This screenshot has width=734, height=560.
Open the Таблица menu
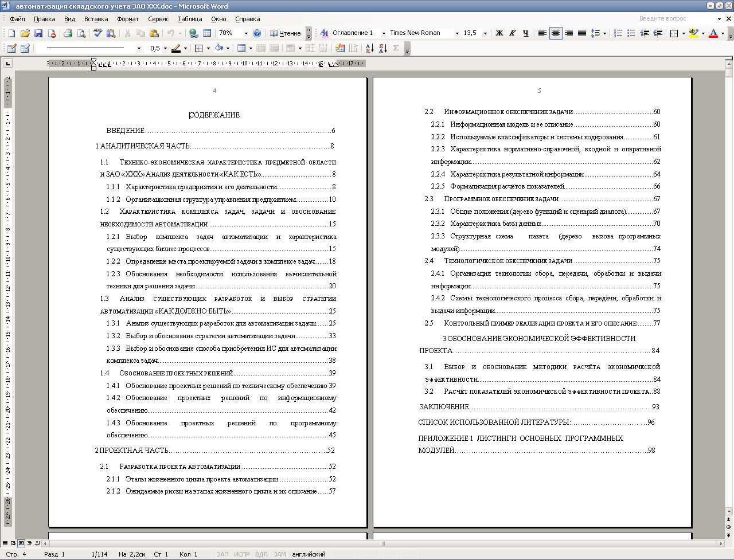[x=189, y=19]
